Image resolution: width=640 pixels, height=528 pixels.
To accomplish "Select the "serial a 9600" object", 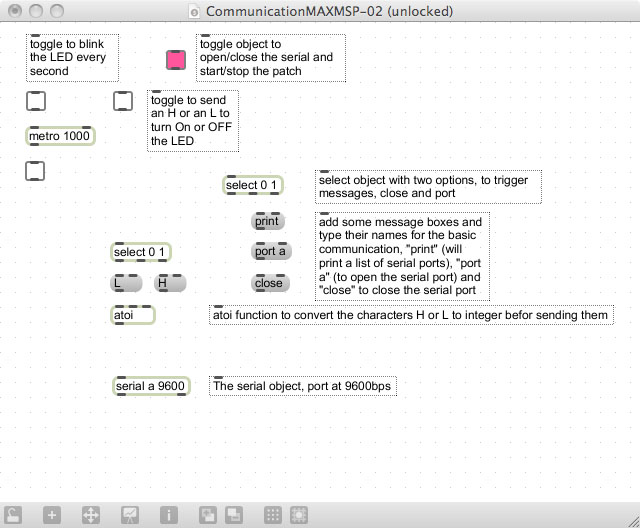I will [151, 386].
